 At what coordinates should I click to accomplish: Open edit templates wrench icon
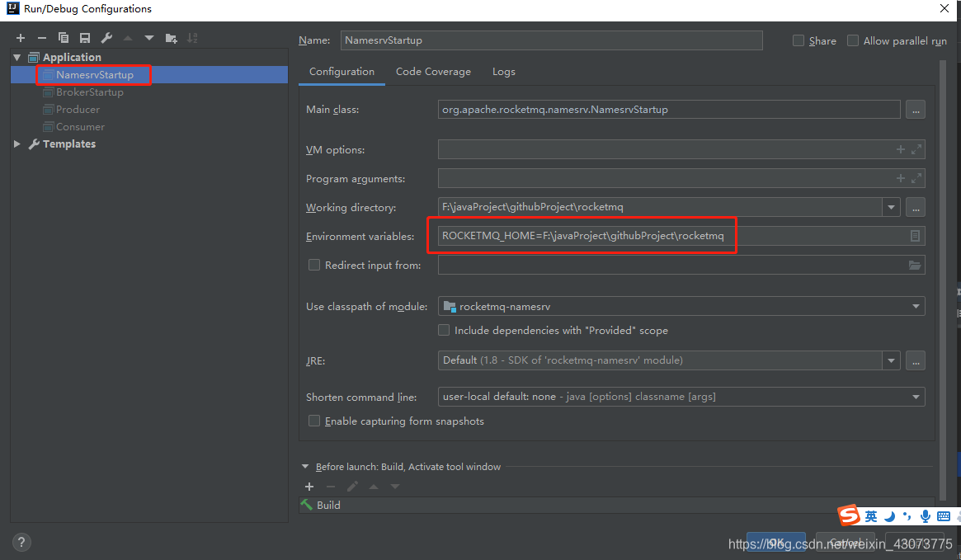(x=106, y=38)
